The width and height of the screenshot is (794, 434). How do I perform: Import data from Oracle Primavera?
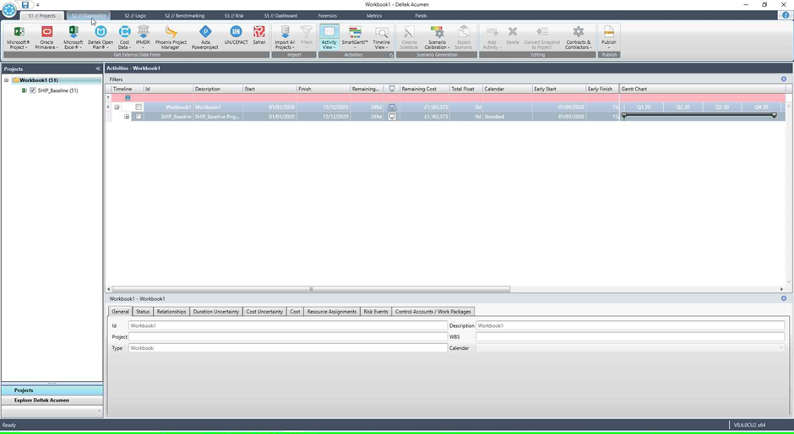point(47,37)
